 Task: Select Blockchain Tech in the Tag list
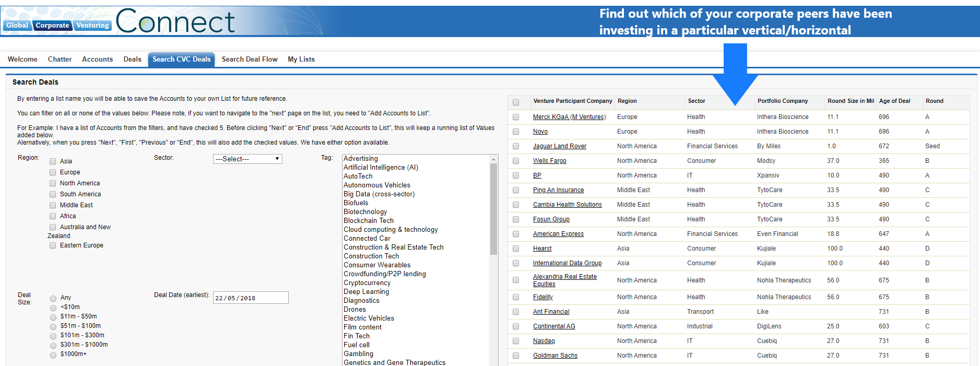click(369, 221)
